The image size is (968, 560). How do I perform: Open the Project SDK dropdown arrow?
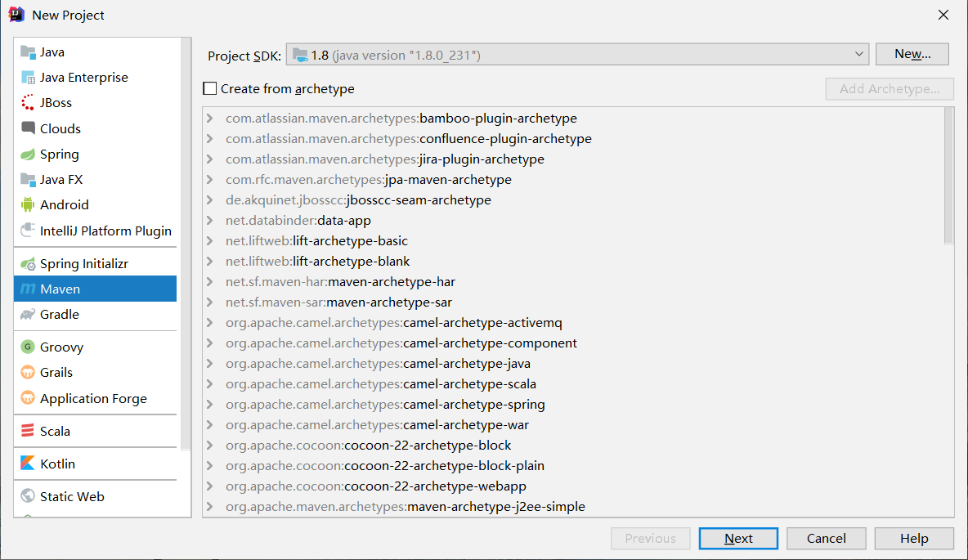coord(858,54)
